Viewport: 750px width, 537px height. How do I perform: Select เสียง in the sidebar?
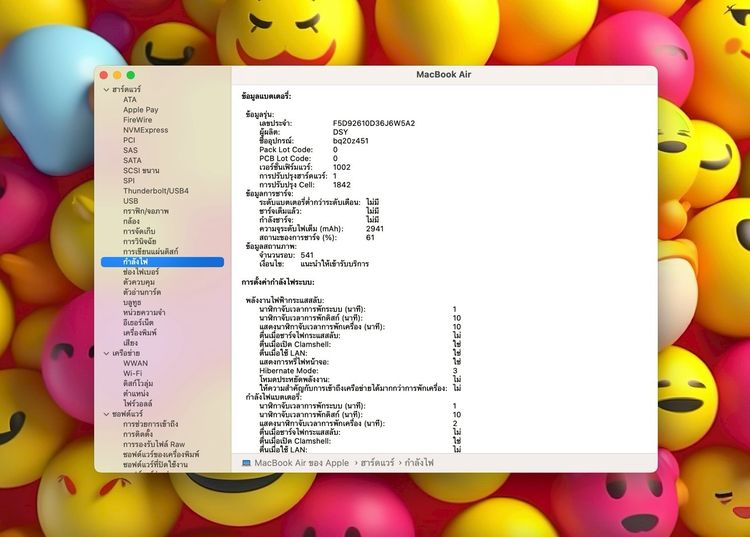tap(131, 343)
